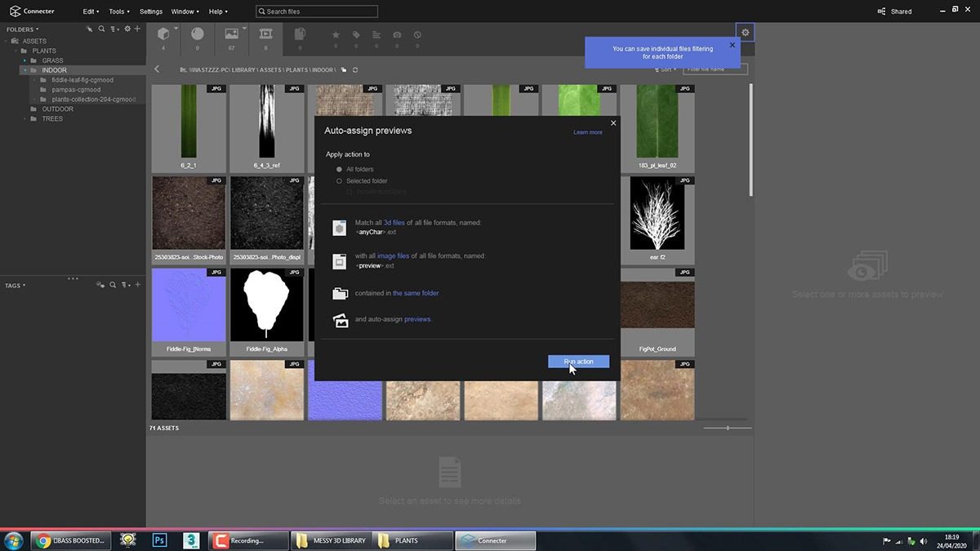Open the Window menu

click(x=185, y=11)
